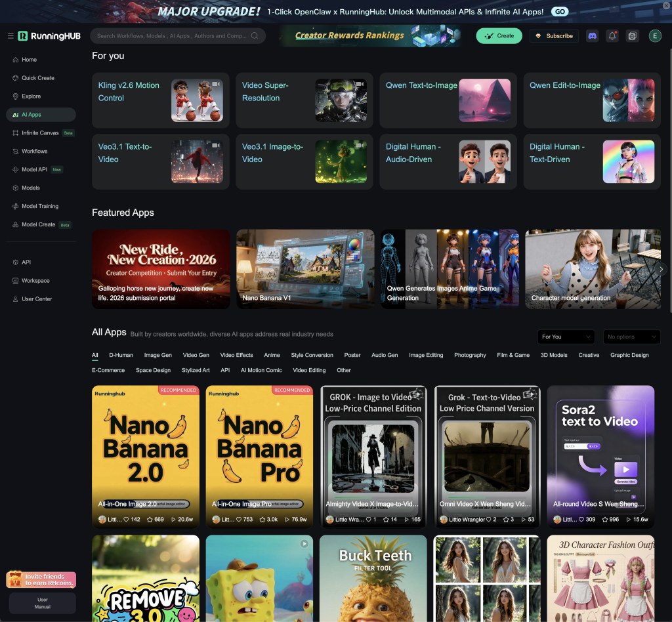Select AI Apps in the sidebar
The width and height of the screenshot is (672, 622).
click(x=41, y=115)
